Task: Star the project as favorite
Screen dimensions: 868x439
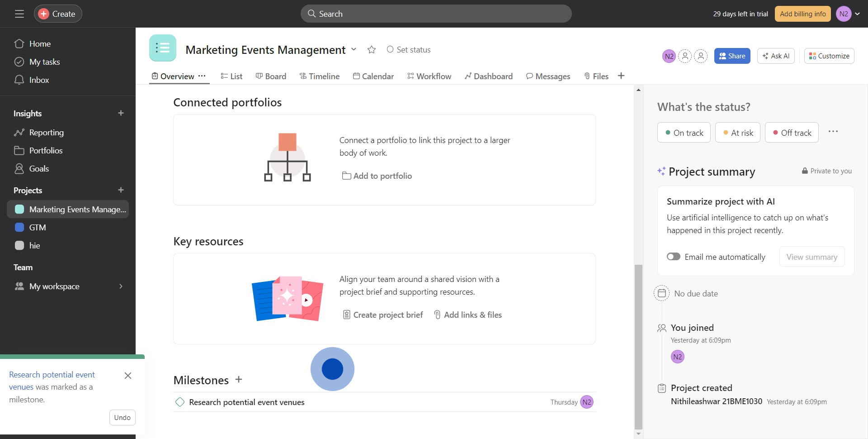Action: [372, 50]
